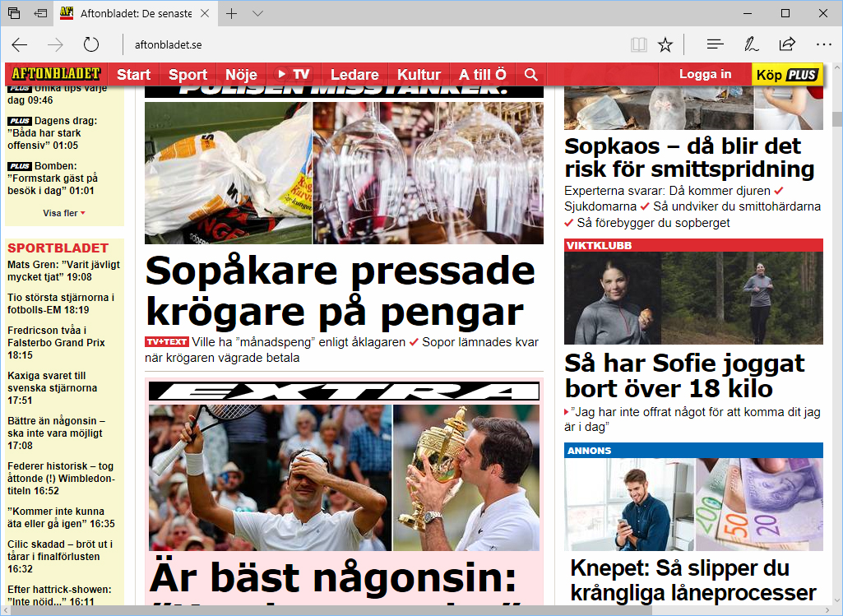
Task: Open the Nöje section
Action: [x=242, y=74]
